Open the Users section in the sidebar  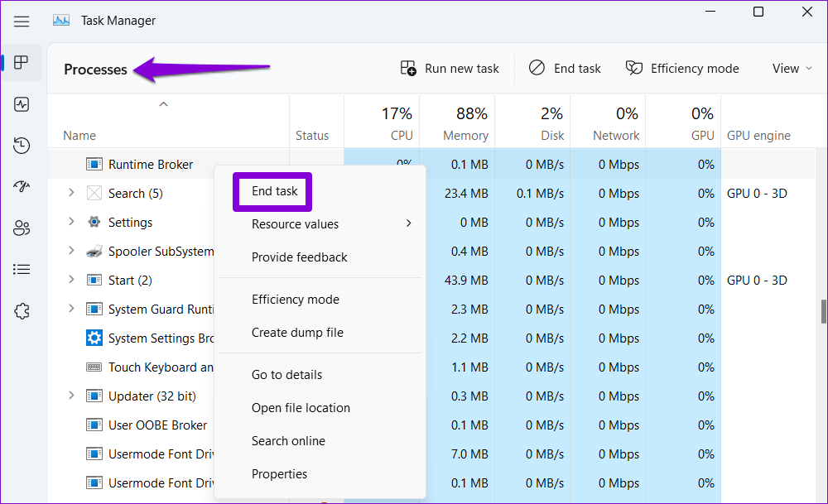click(22, 228)
